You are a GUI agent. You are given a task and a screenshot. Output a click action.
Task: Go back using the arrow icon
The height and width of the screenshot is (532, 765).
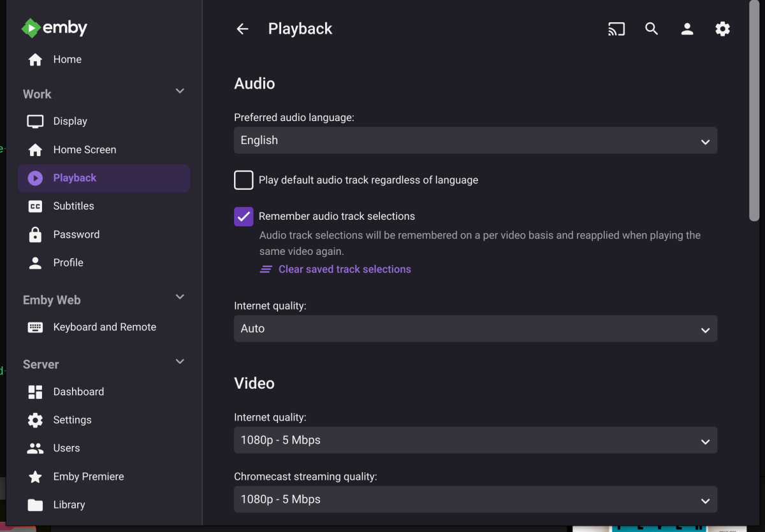pyautogui.click(x=242, y=29)
